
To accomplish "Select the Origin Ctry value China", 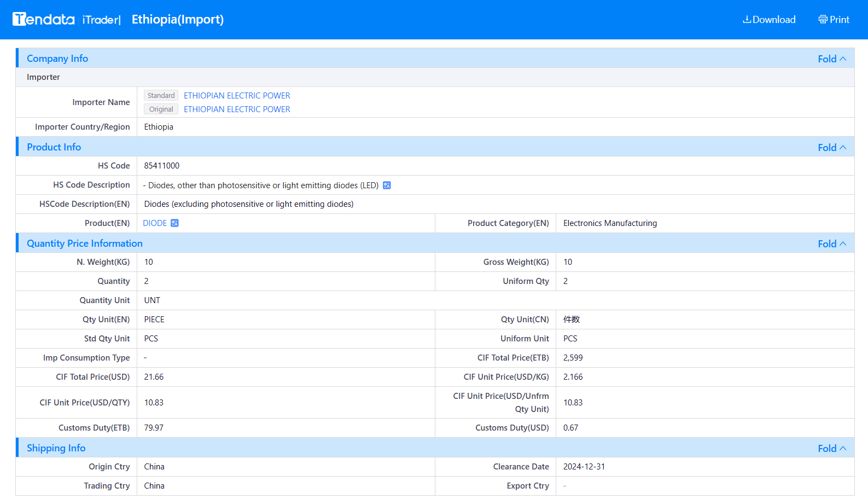I will [154, 467].
